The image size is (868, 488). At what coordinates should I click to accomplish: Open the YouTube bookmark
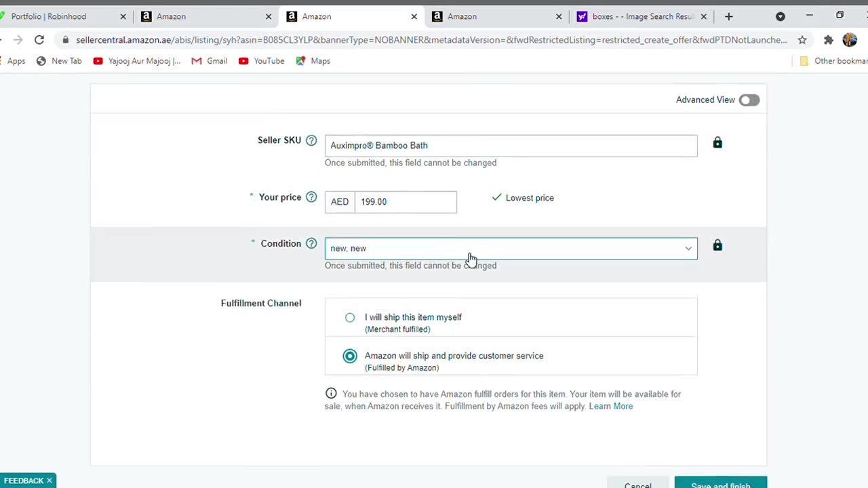pyautogui.click(x=262, y=61)
